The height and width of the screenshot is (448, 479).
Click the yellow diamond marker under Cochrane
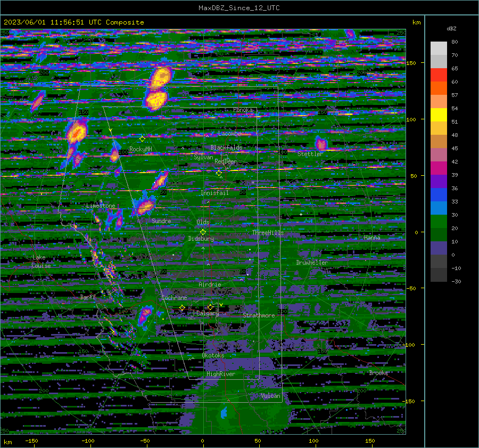point(182,308)
